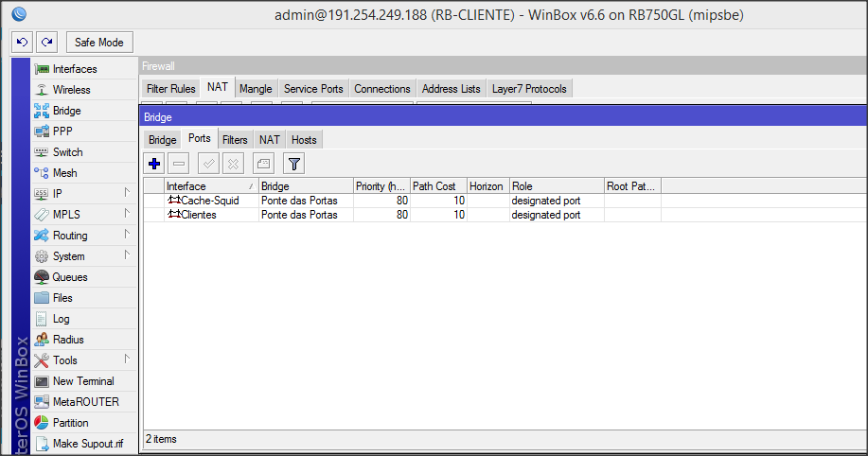
Task: Click the Redo arrow button
Action: (x=47, y=42)
